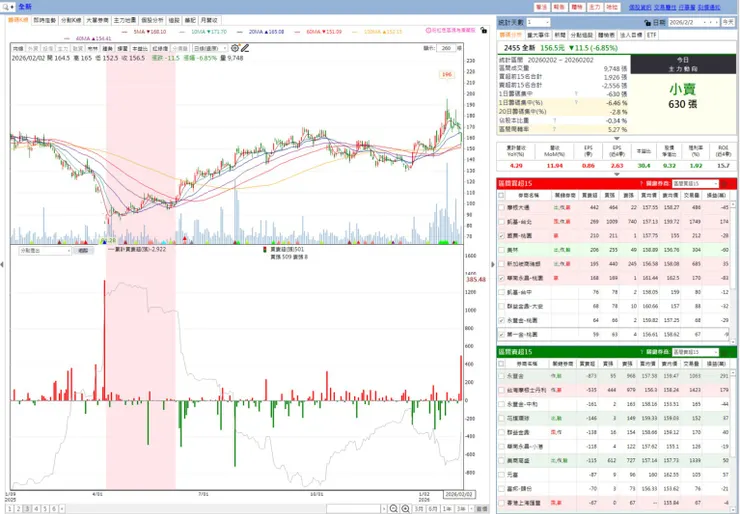Click the next-page arrow after page 6

coord(62,509)
